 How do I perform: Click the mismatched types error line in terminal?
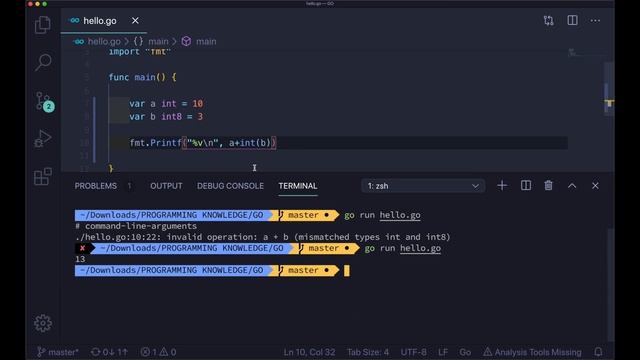tap(262, 237)
